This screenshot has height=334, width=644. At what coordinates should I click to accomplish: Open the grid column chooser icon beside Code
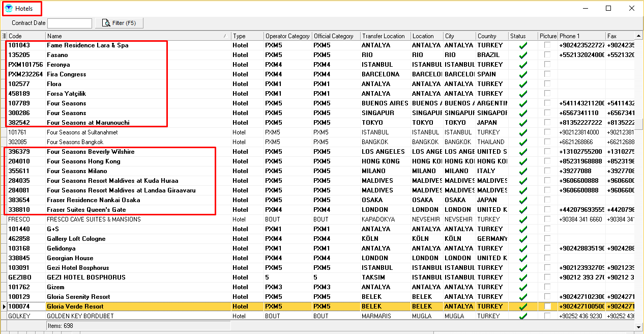coord(4,36)
